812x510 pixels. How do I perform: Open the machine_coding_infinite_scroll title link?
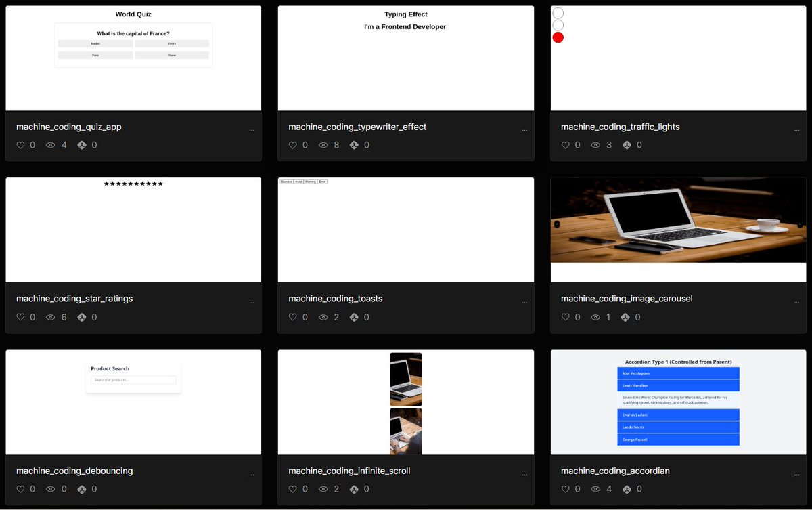pyautogui.click(x=349, y=471)
